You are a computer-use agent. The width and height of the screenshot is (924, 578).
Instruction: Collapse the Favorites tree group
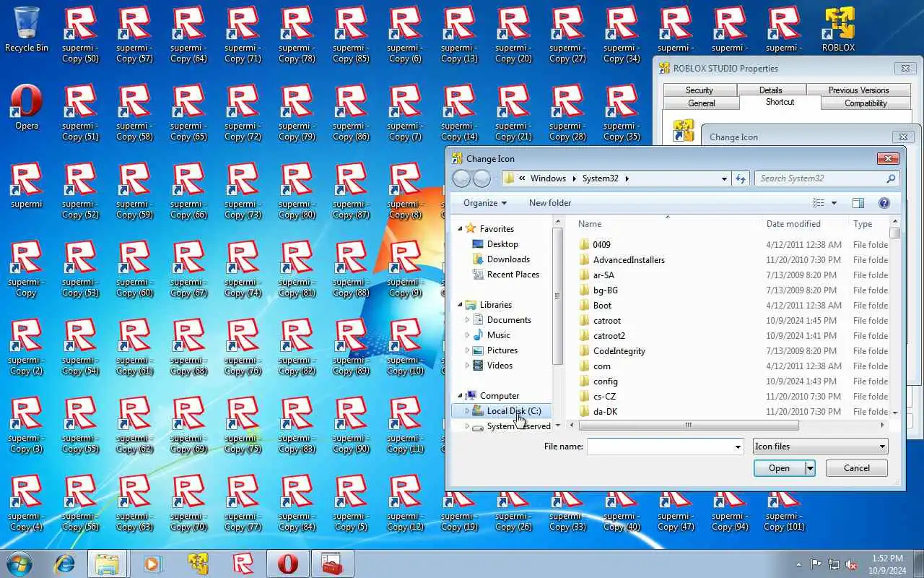point(461,228)
